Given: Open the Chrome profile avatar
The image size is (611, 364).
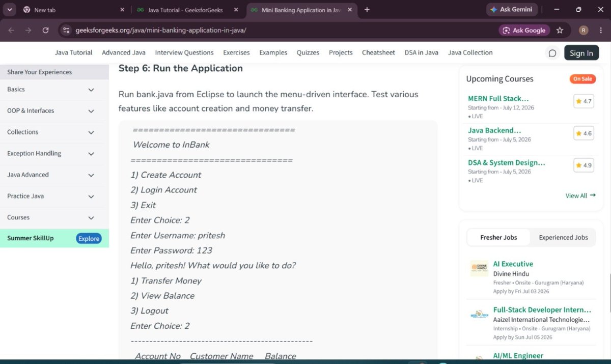Looking at the screenshot, I should coord(584,30).
